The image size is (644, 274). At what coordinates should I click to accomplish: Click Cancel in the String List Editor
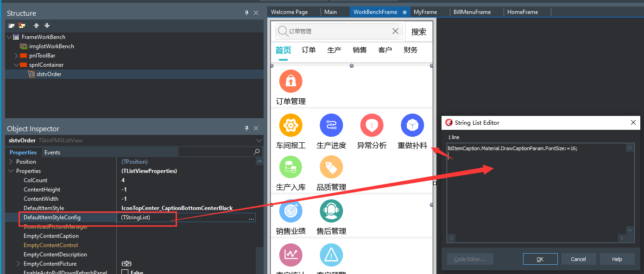579,259
